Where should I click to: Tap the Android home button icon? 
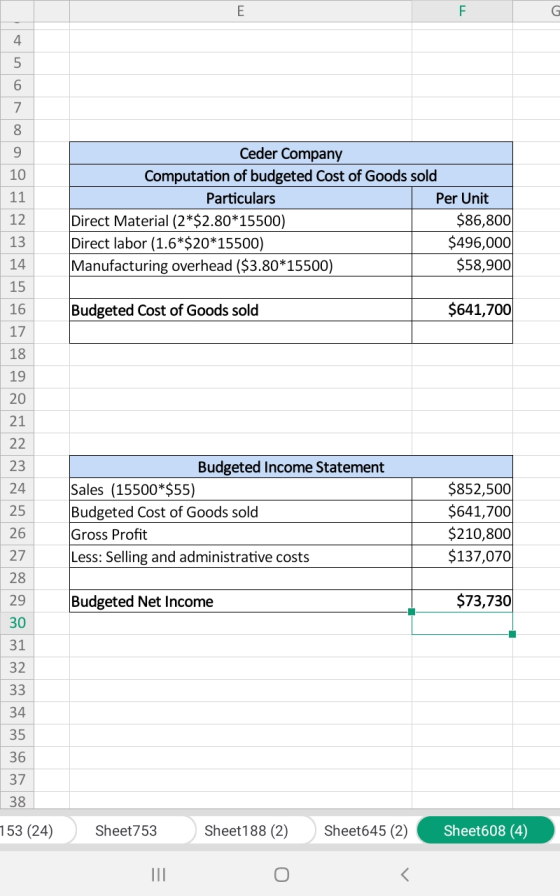tap(281, 874)
